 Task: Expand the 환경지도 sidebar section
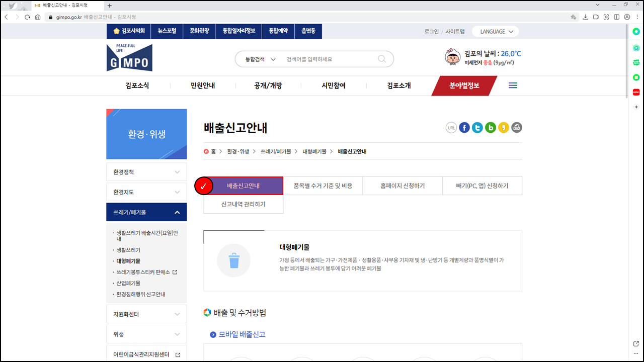click(x=146, y=192)
